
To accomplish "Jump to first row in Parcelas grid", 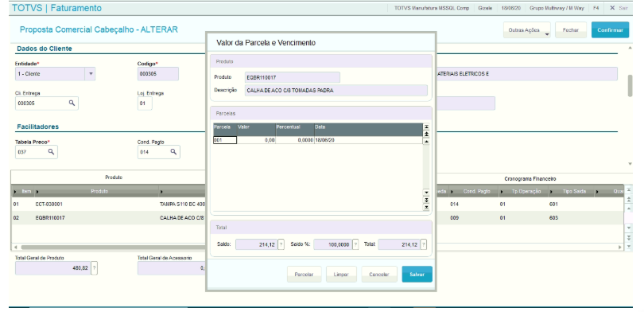I will coord(426,127).
